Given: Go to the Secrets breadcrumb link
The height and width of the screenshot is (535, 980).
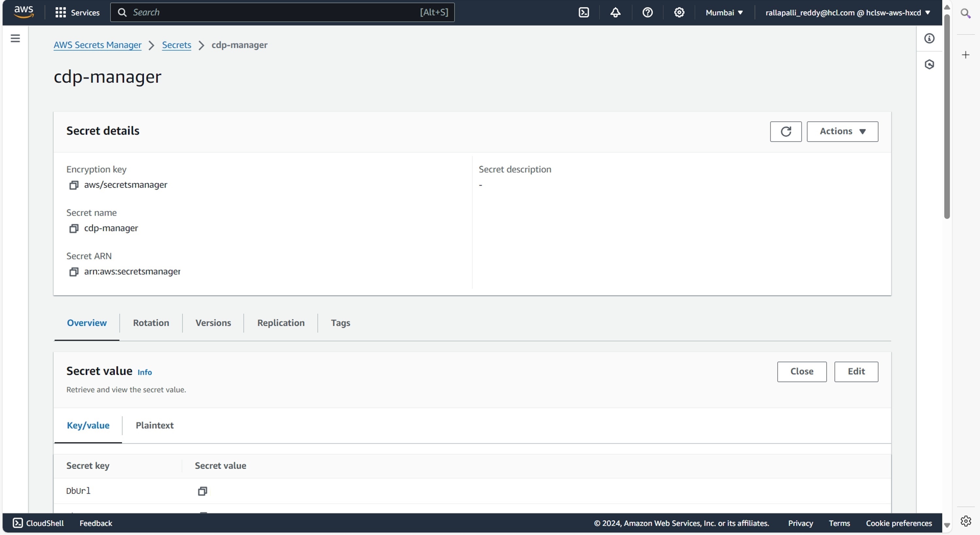Looking at the screenshot, I should tap(176, 45).
